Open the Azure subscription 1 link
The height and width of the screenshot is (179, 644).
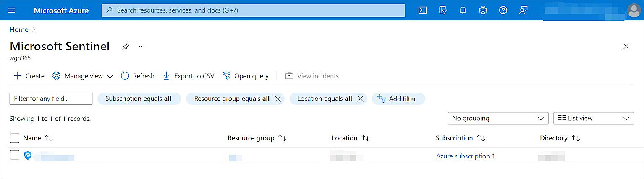pyautogui.click(x=466, y=156)
